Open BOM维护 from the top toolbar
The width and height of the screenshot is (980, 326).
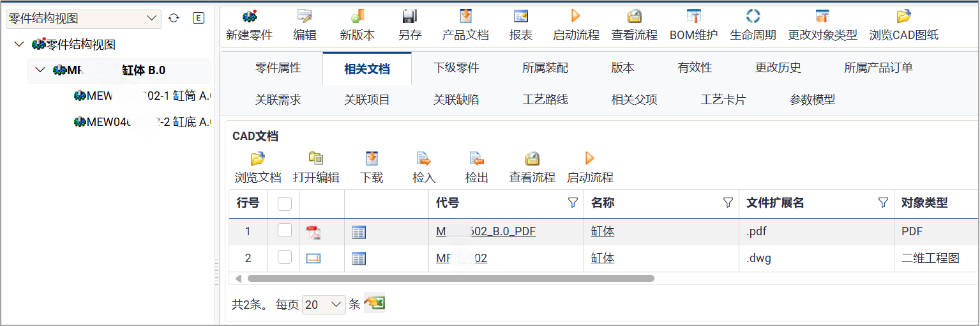pyautogui.click(x=693, y=17)
